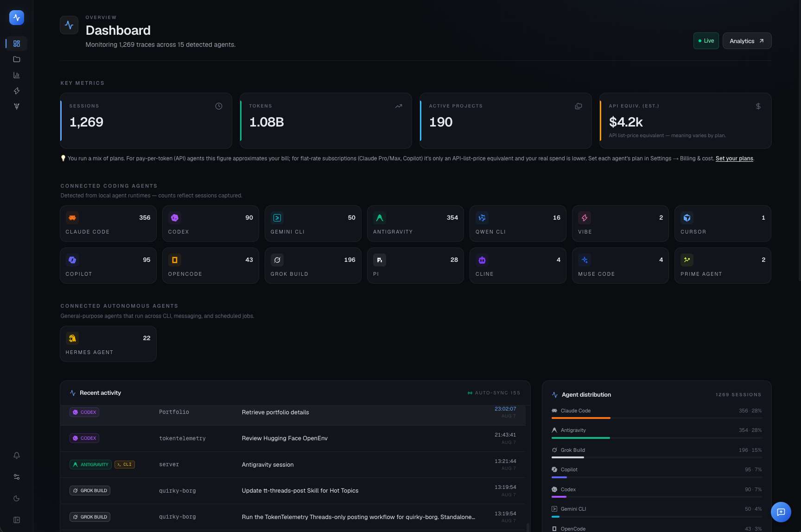The height and width of the screenshot is (532, 801).
Task: Open the analytics bar chart sidebar icon
Action: [x=17, y=75]
